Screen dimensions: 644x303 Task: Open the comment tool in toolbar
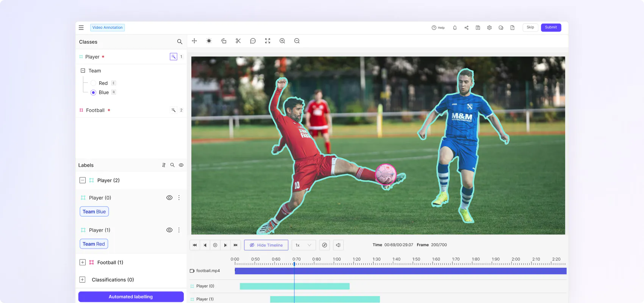(253, 41)
